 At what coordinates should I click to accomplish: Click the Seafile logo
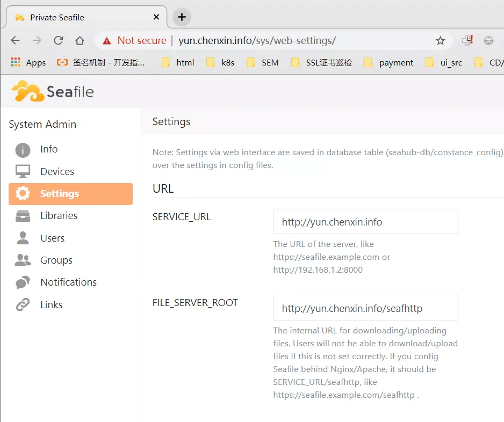click(x=53, y=91)
